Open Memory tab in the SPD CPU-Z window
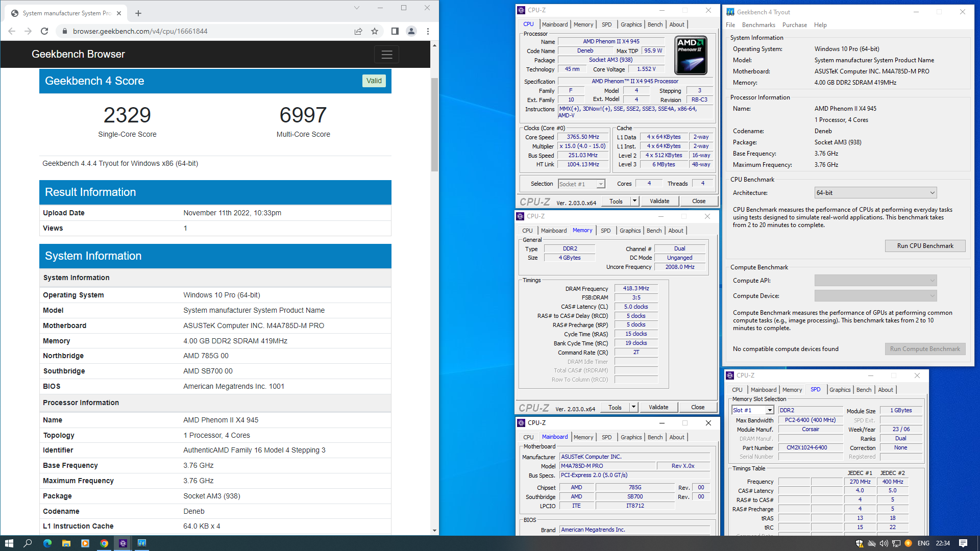This screenshot has width=980, height=551. point(792,390)
